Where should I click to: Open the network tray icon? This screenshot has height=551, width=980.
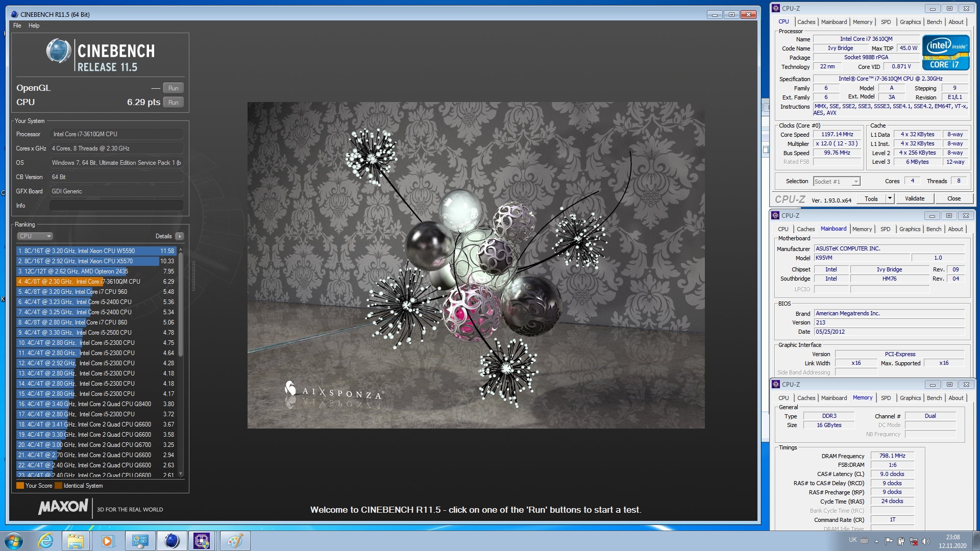(x=914, y=541)
